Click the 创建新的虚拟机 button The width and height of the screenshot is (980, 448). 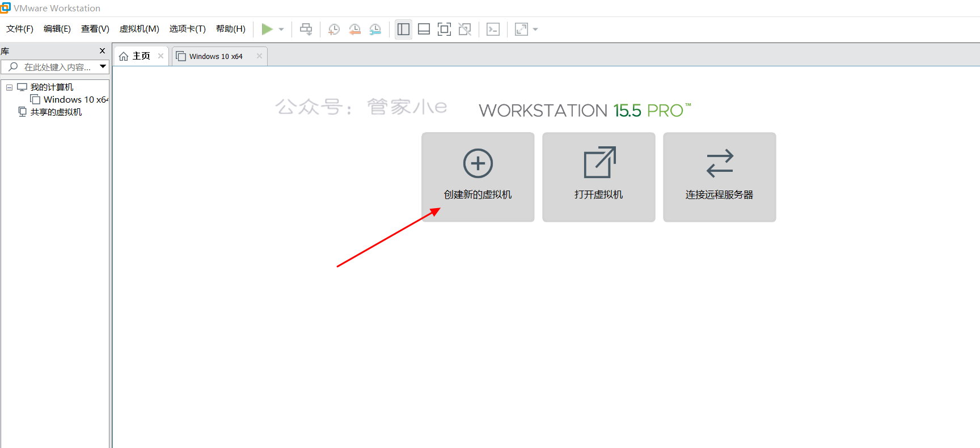(478, 177)
